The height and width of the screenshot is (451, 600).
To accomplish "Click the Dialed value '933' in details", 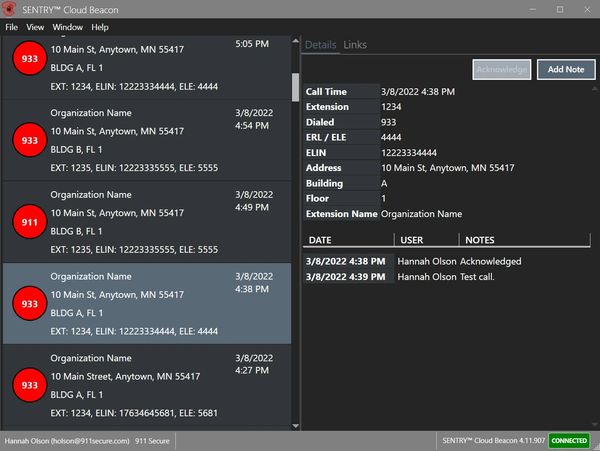I will pos(388,122).
